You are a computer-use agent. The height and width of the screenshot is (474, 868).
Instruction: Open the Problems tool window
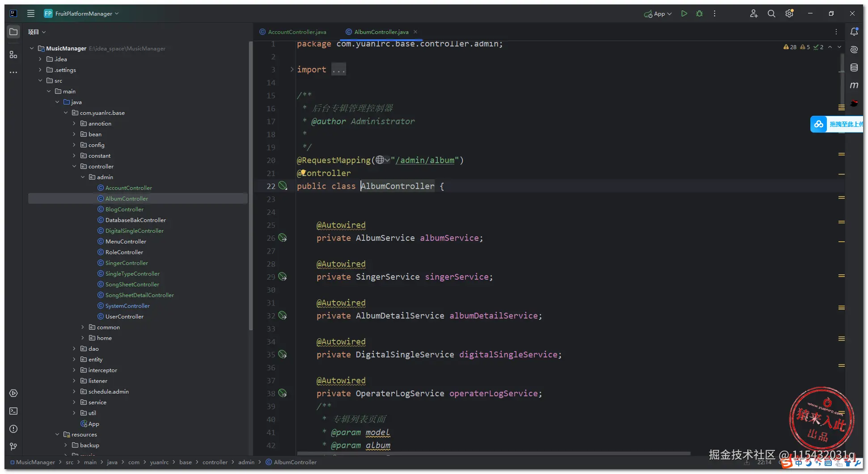(x=13, y=429)
